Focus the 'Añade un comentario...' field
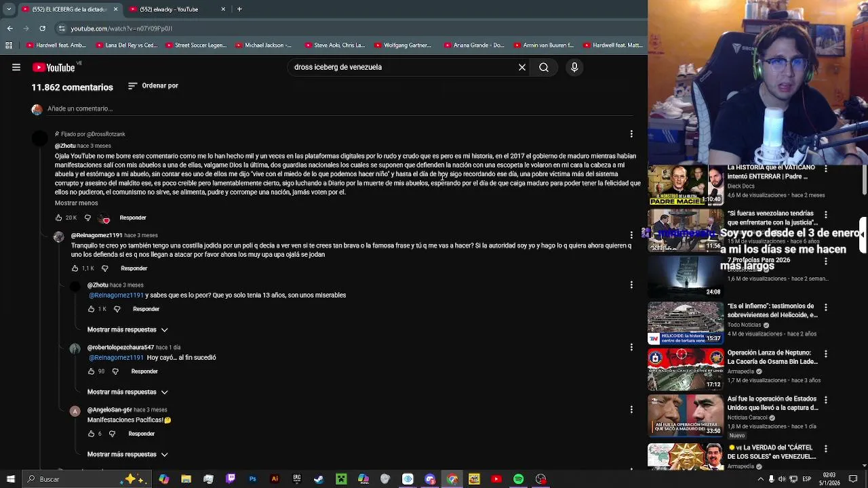This screenshot has height=488, width=868. [339, 108]
